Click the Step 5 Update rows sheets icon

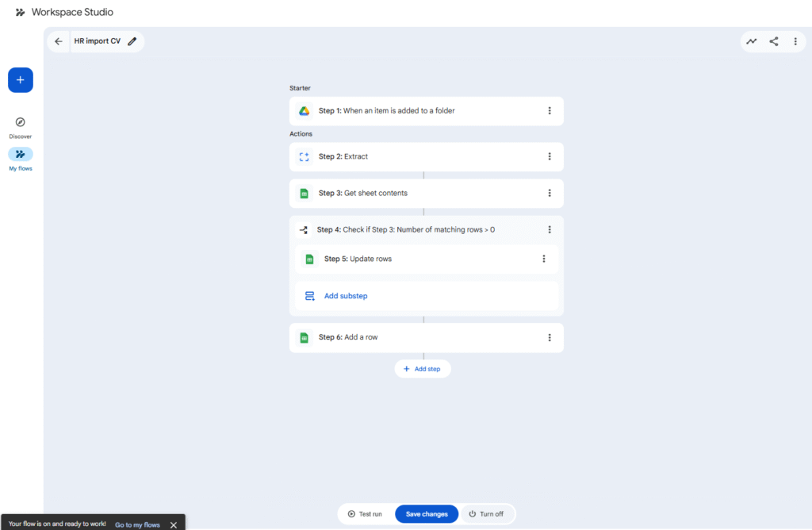(309, 259)
